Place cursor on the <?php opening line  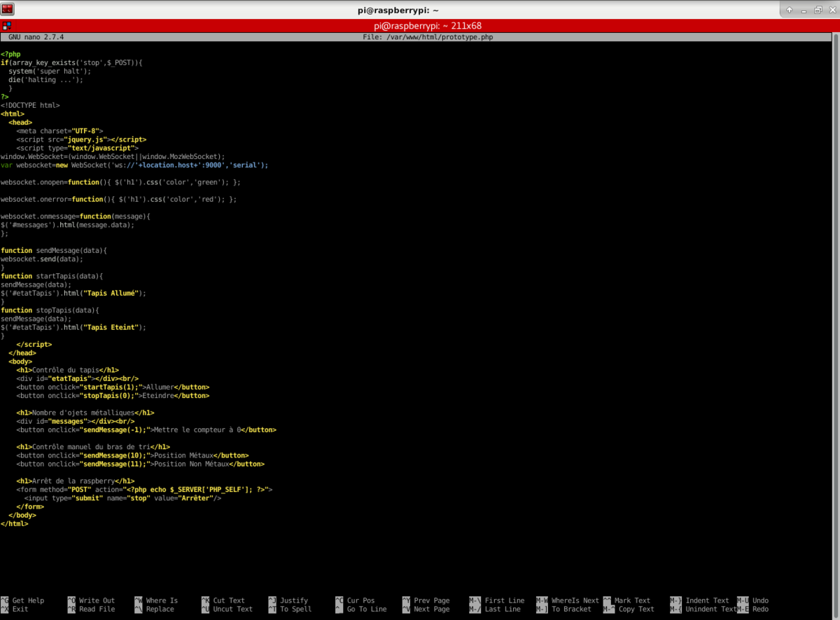10,54
